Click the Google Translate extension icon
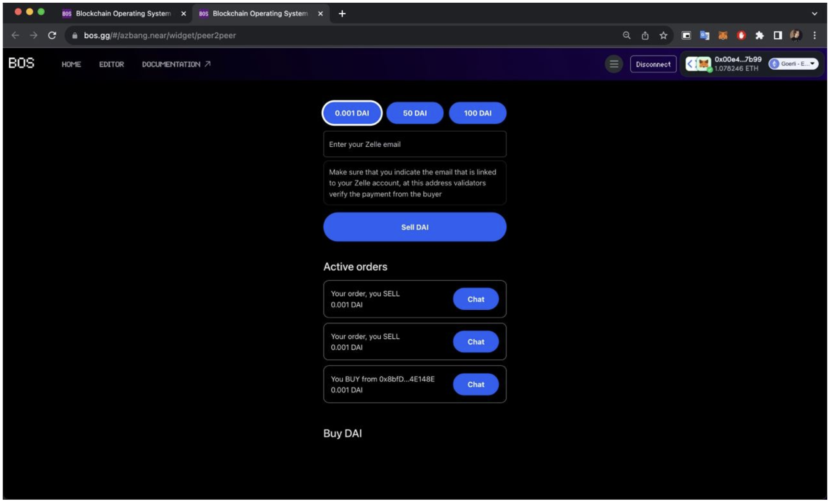830x504 pixels. pyautogui.click(x=705, y=35)
